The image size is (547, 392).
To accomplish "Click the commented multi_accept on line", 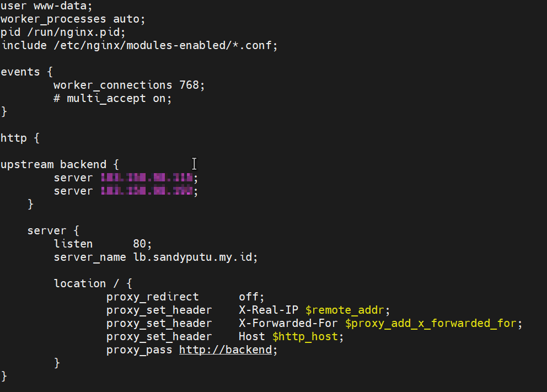I will (x=112, y=98).
